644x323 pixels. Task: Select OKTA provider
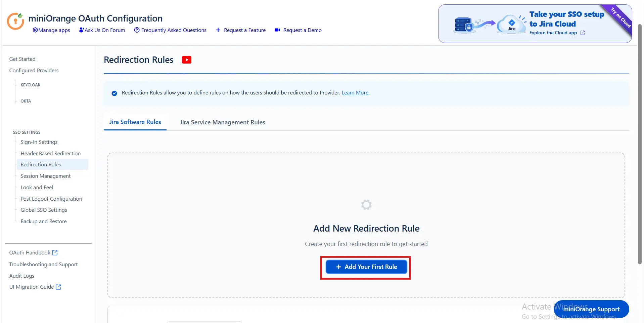pos(26,101)
